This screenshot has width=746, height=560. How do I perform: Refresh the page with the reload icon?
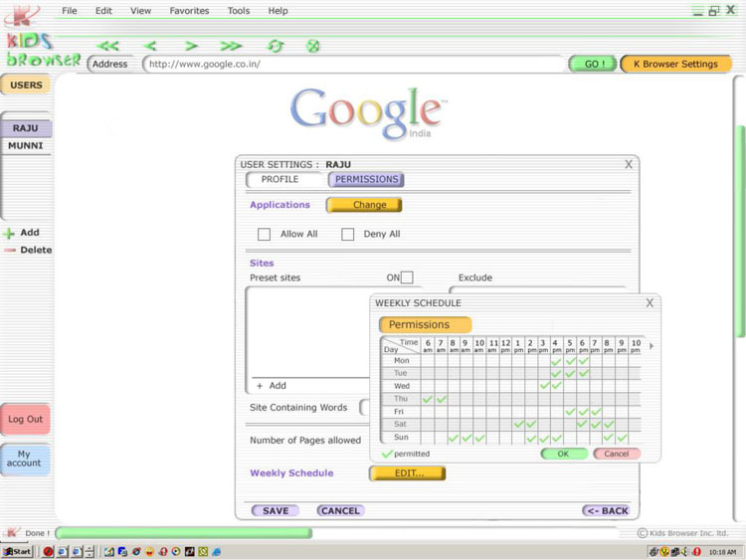(x=276, y=46)
